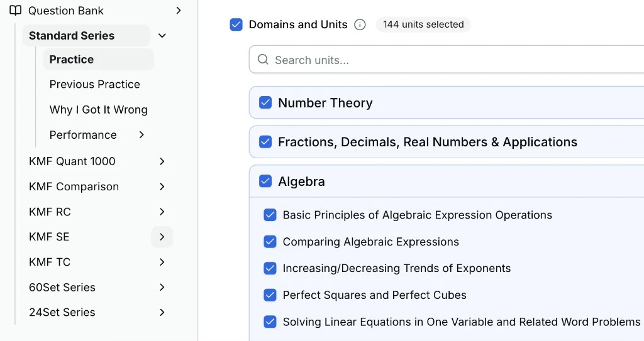Expand 24Set Series chevron
Image resolution: width=644 pixels, height=341 pixels.
pos(162,312)
